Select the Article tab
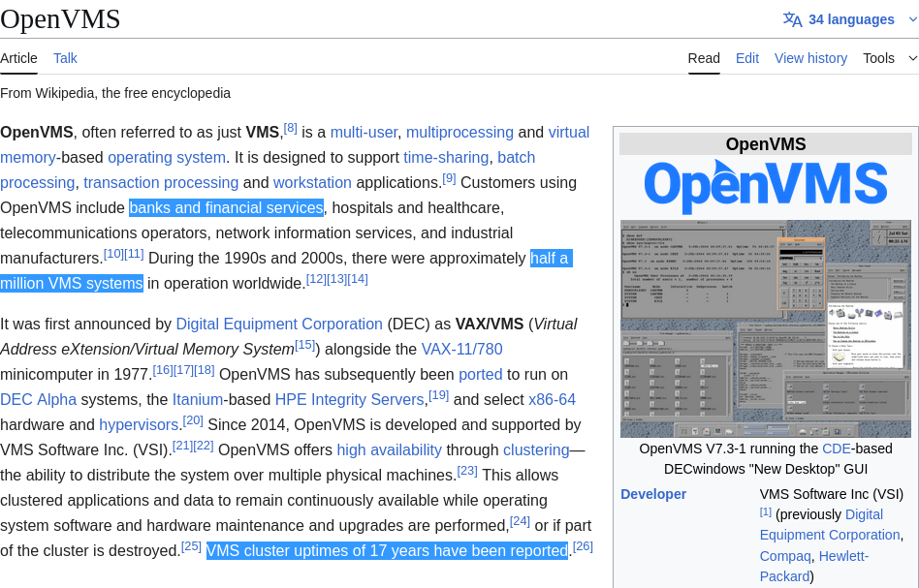919x588 pixels. (18, 58)
